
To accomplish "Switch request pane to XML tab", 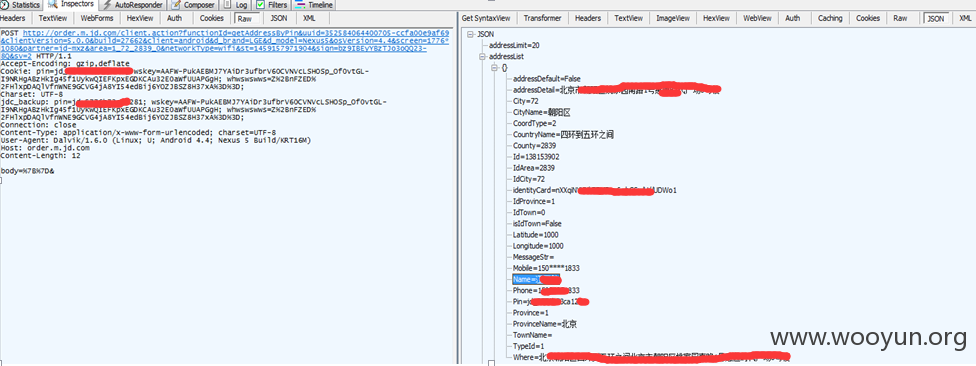I will tap(309, 18).
